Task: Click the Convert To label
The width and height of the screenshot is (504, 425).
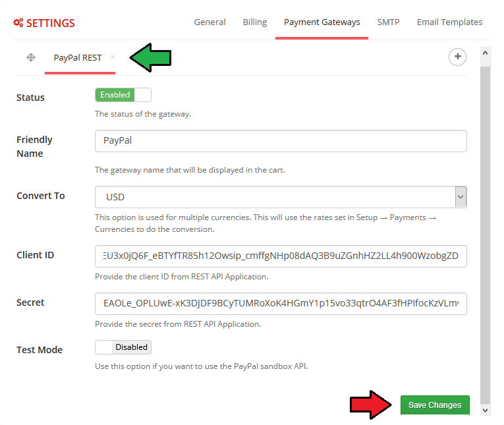Action: click(40, 196)
